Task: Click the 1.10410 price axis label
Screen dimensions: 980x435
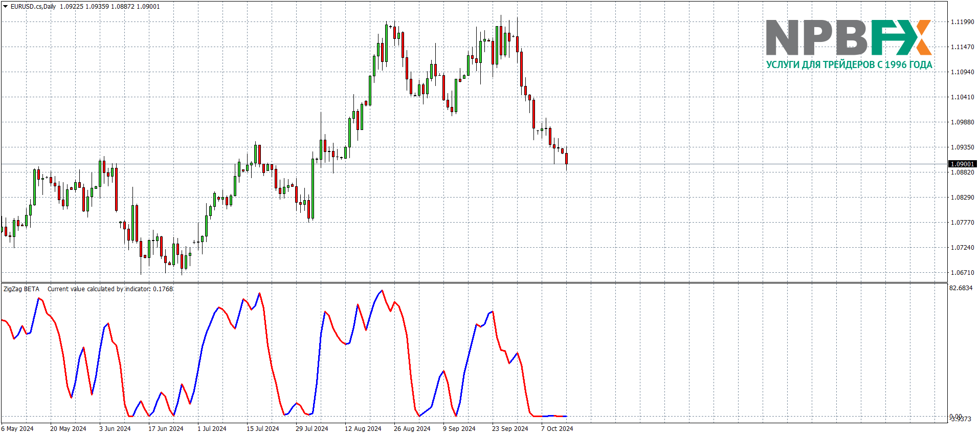Action: (962, 97)
